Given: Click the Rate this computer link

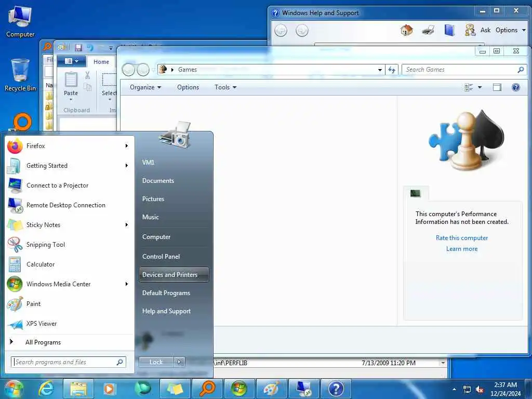Looking at the screenshot, I should click(x=462, y=238).
